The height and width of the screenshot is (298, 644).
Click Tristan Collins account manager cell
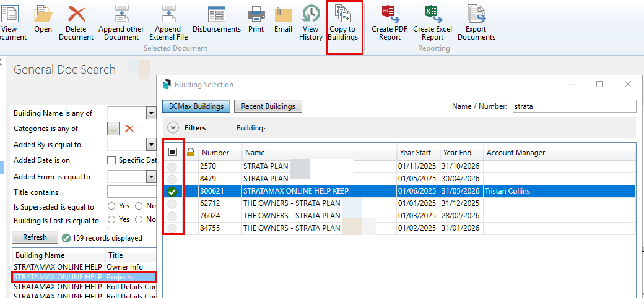[x=559, y=191]
